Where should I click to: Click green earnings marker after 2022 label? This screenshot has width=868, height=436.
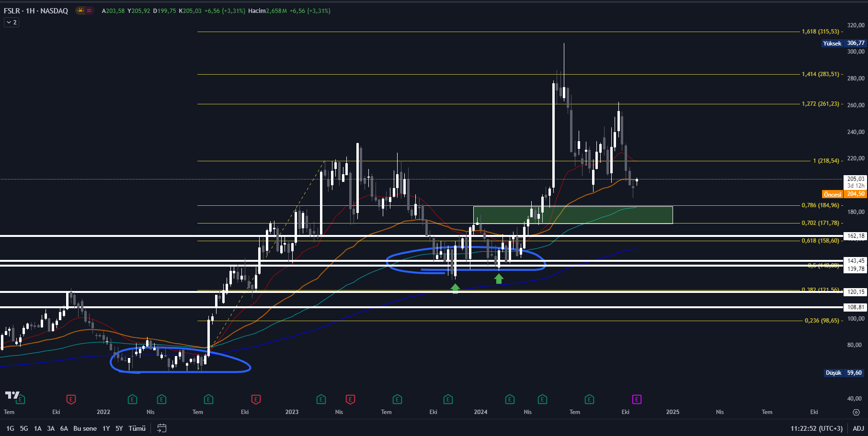132,399
